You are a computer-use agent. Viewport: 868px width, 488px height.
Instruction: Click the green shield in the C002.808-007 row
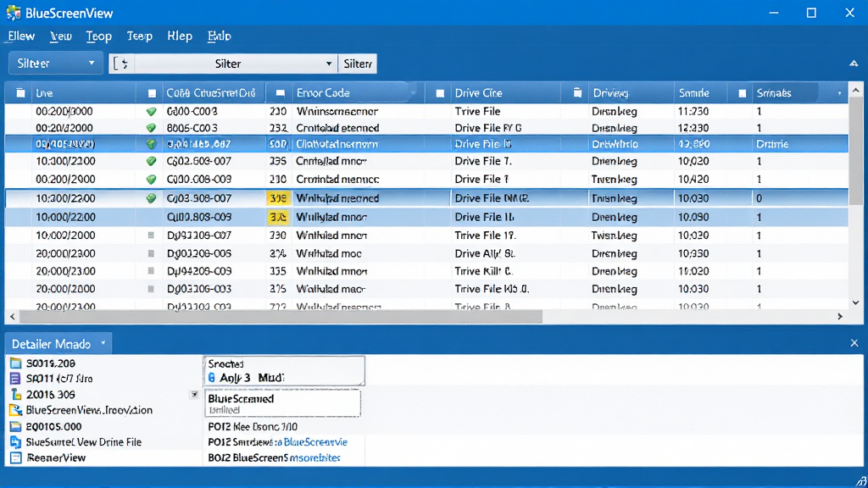point(151,161)
